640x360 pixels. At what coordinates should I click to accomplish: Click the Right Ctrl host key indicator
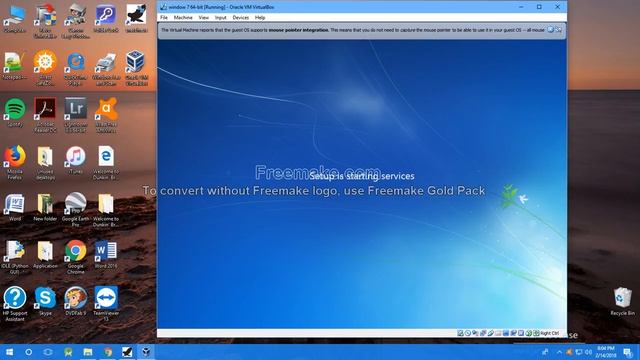tap(549, 333)
